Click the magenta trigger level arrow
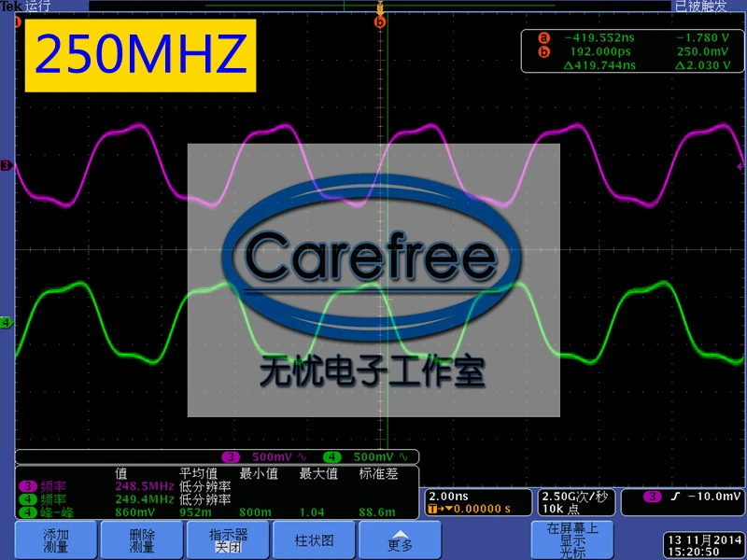 [x=740, y=167]
